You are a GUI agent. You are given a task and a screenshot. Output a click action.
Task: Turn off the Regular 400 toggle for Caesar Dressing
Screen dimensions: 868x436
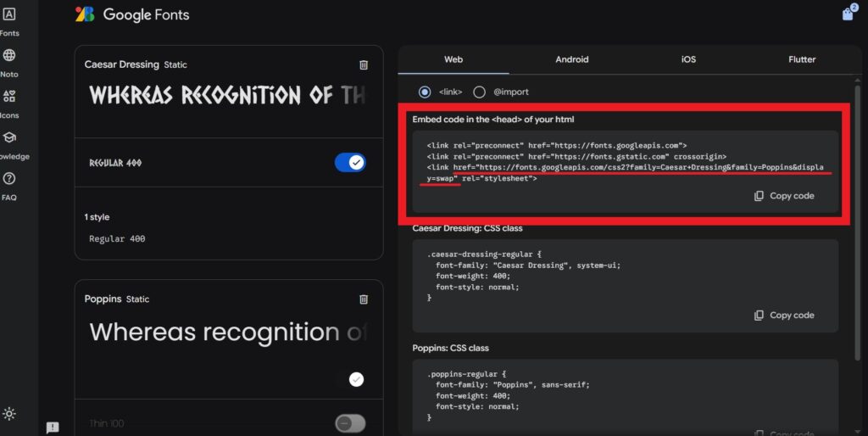pyautogui.click(x=350, y=163)
